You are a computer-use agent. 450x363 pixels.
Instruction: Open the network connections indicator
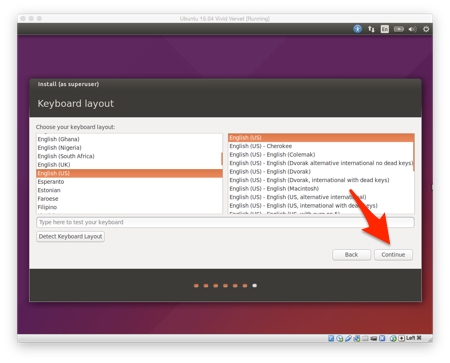click(371, 29)
